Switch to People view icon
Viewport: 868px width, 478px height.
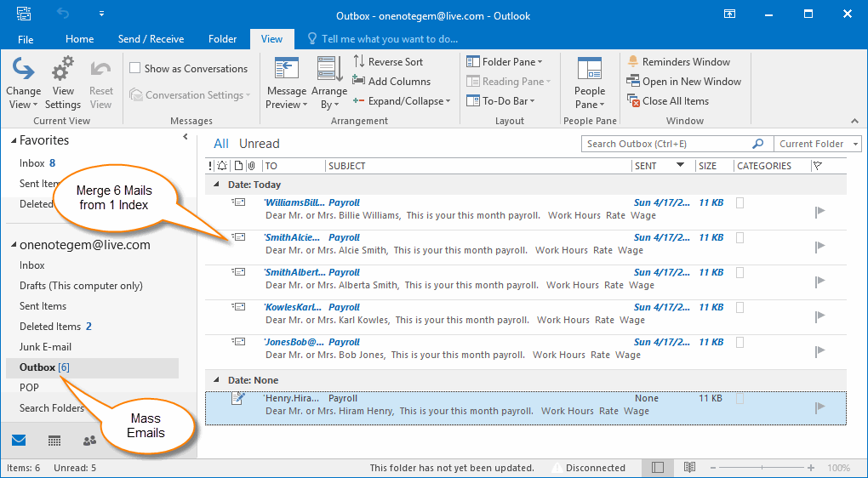click(x=89, y=441)
